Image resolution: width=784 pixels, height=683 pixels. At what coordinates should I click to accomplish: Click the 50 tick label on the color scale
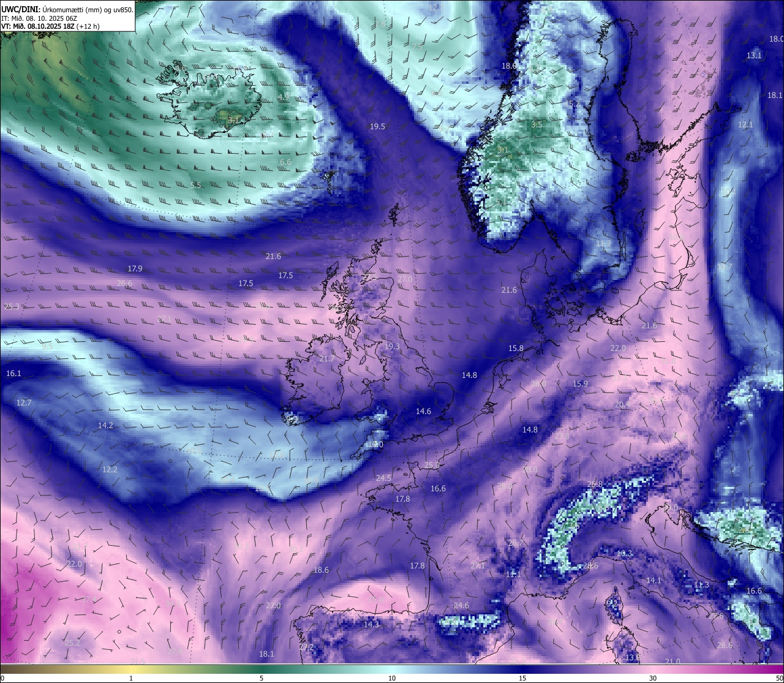click(778, 678)
